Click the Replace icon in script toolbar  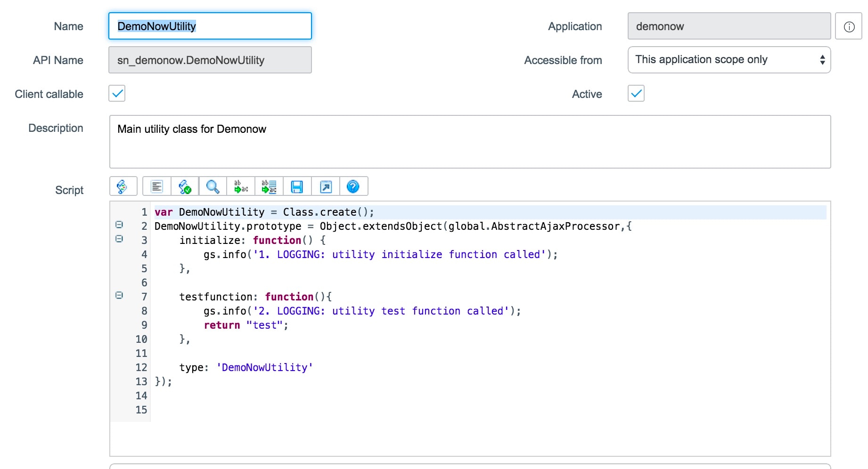tap(241, 186)
